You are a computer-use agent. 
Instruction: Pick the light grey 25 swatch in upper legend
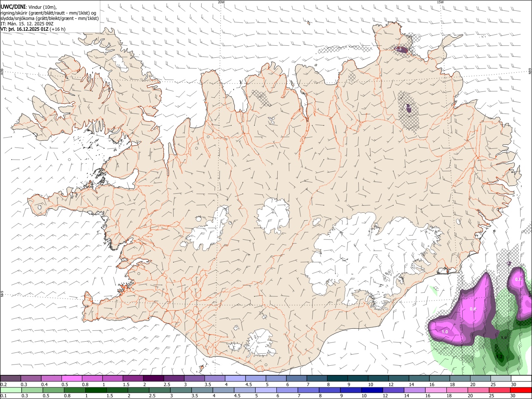point(500,379)
